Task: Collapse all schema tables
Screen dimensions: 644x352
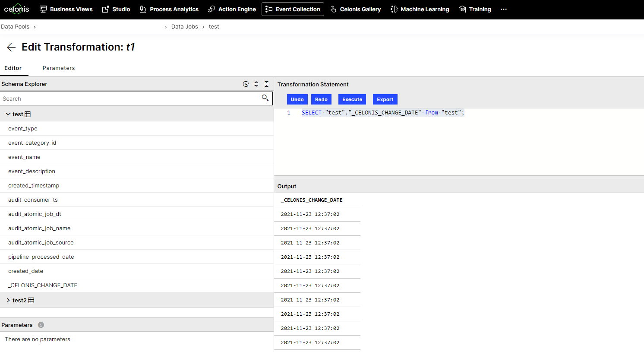Action: click(266, 84)
